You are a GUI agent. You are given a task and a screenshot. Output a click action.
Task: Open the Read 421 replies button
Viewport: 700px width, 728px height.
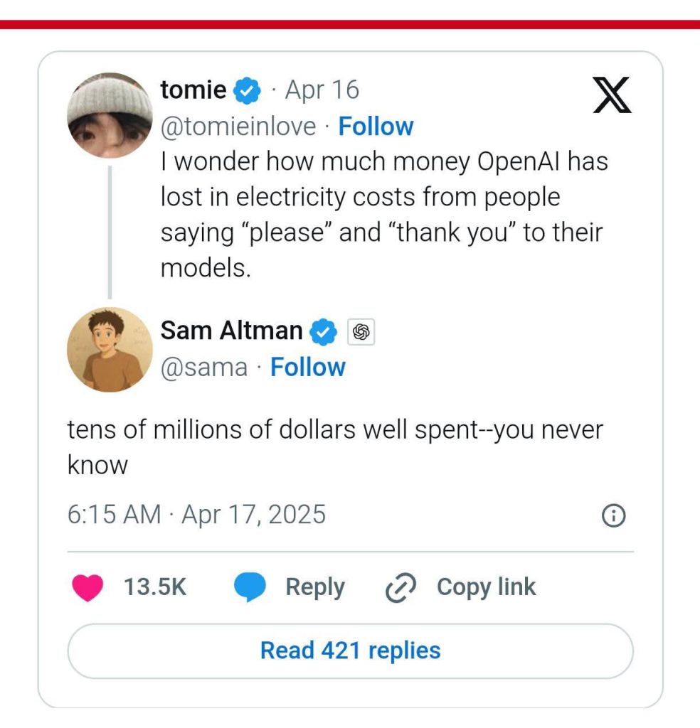point(350,651)
